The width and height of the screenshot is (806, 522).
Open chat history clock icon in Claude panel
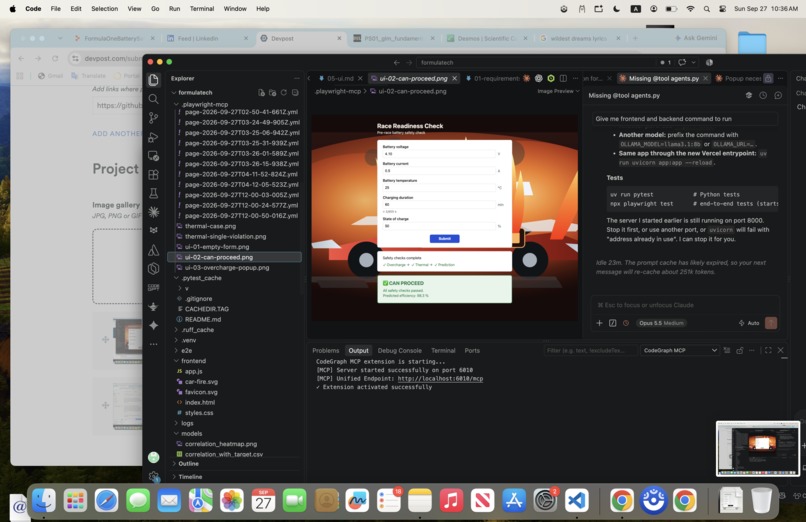click(763, 96)
